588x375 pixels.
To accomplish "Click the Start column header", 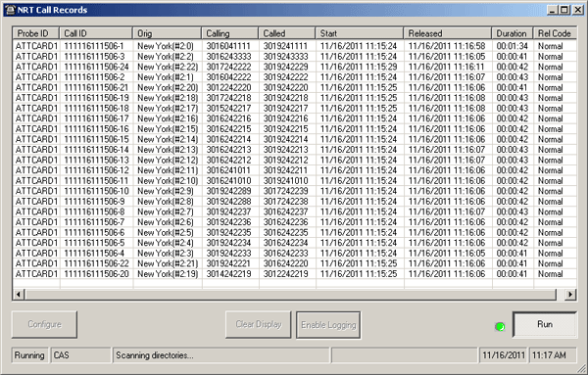I will [x=360, y=33].
